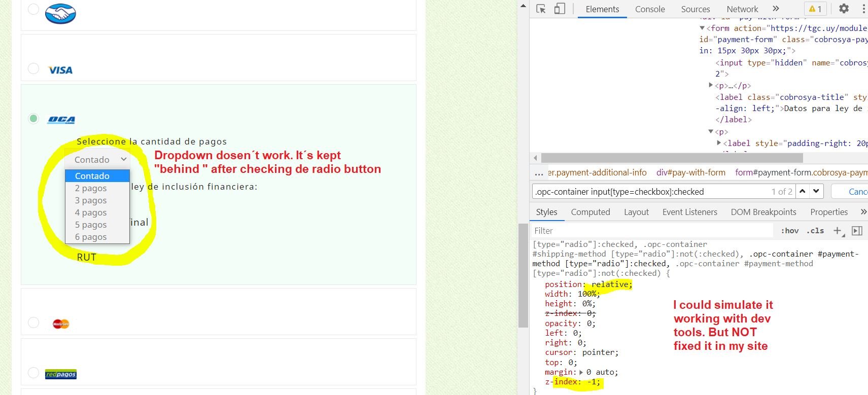Open the Contado payments dropdown
The image size is (868, 395).
98,159
